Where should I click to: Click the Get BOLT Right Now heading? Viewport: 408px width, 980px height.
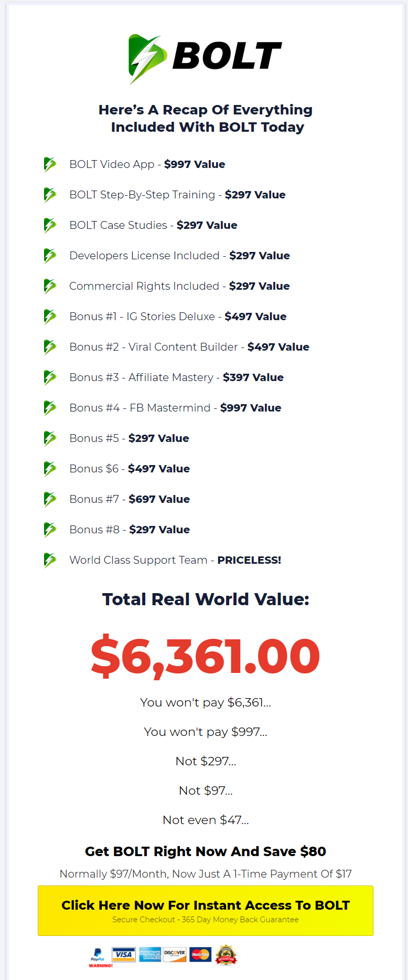[205, 851]
